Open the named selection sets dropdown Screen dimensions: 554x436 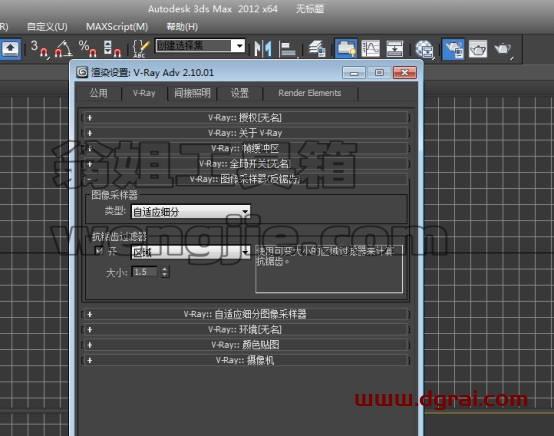coord(200,46)
